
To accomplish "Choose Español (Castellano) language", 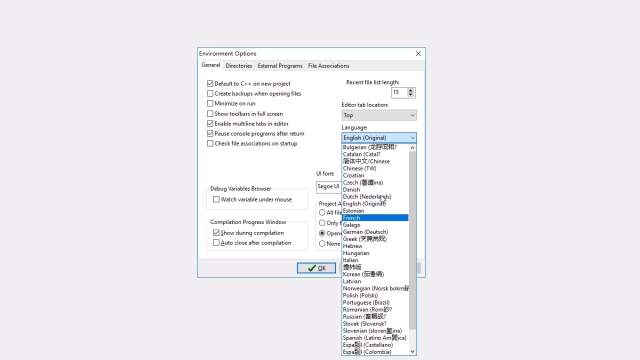I will 375,345.
